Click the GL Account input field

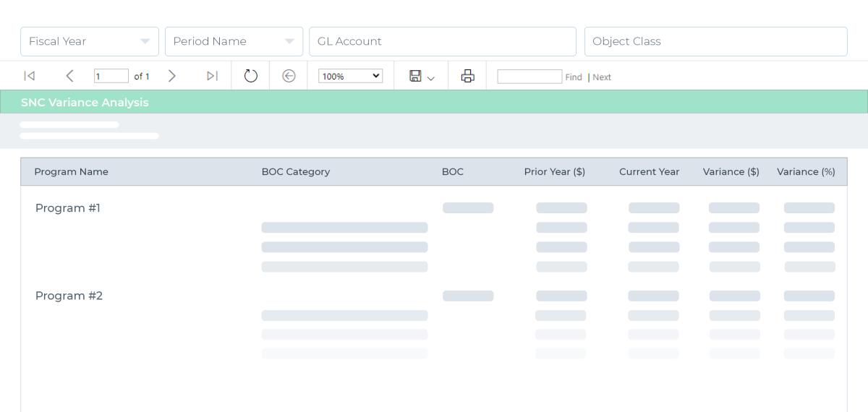443,41
